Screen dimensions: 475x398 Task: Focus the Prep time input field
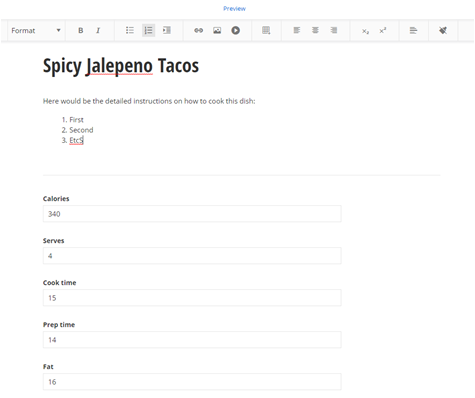(x=192, y=340)
